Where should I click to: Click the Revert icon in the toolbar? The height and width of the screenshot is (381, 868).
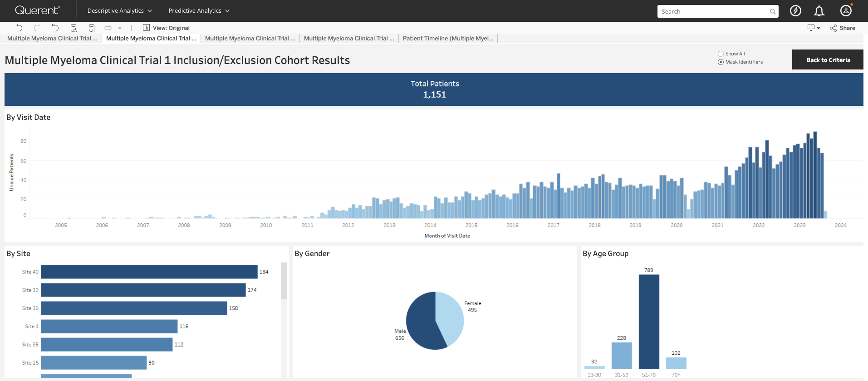(55, 28)
